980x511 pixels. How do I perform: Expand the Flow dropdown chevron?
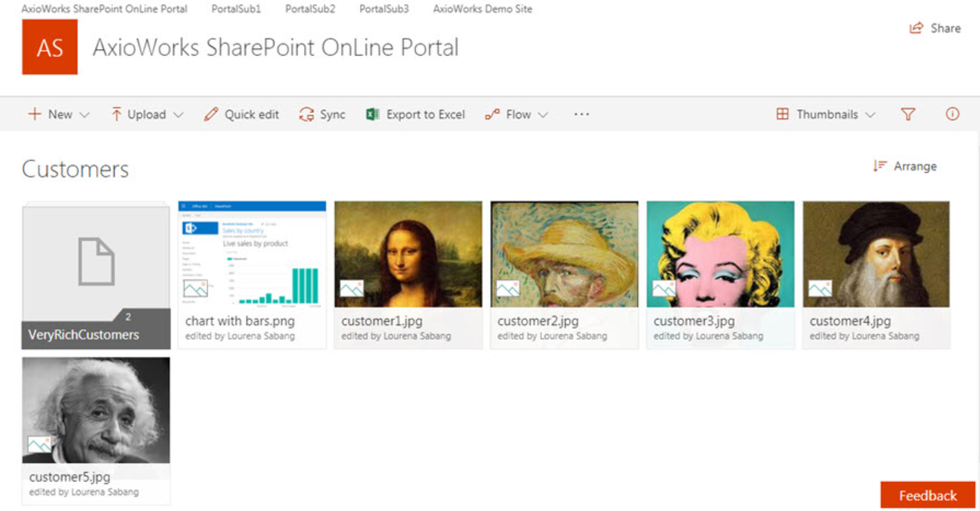[543, 115]
